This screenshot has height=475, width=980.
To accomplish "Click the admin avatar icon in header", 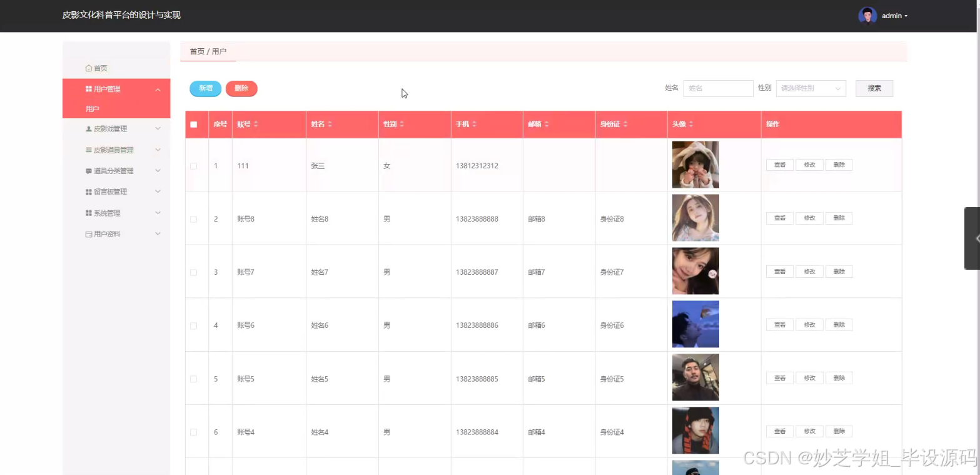I will [x=867, y=16].
